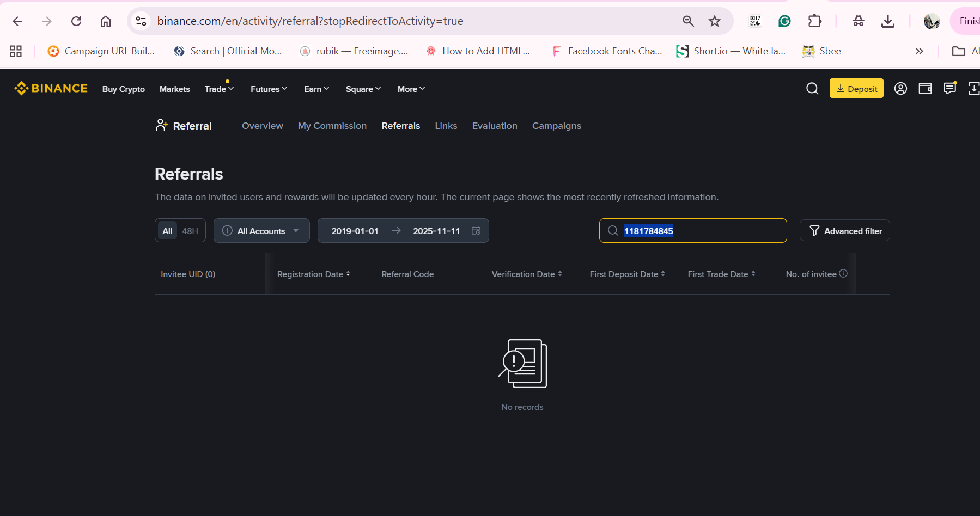The height and width of the screenshot is (516, 980).
Task: Open the Buy Crypto menu
Action: click(x=124, y=89)
